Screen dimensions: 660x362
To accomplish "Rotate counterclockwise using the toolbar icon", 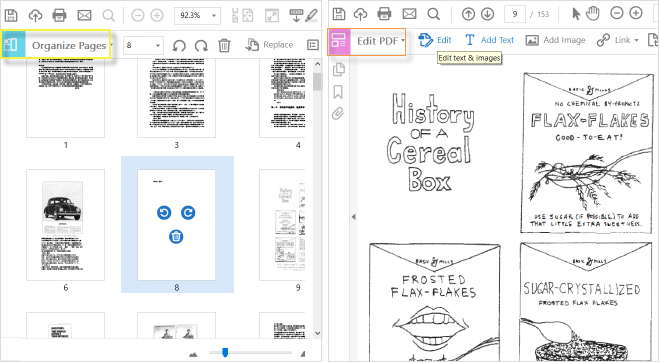I will (179, 45).
